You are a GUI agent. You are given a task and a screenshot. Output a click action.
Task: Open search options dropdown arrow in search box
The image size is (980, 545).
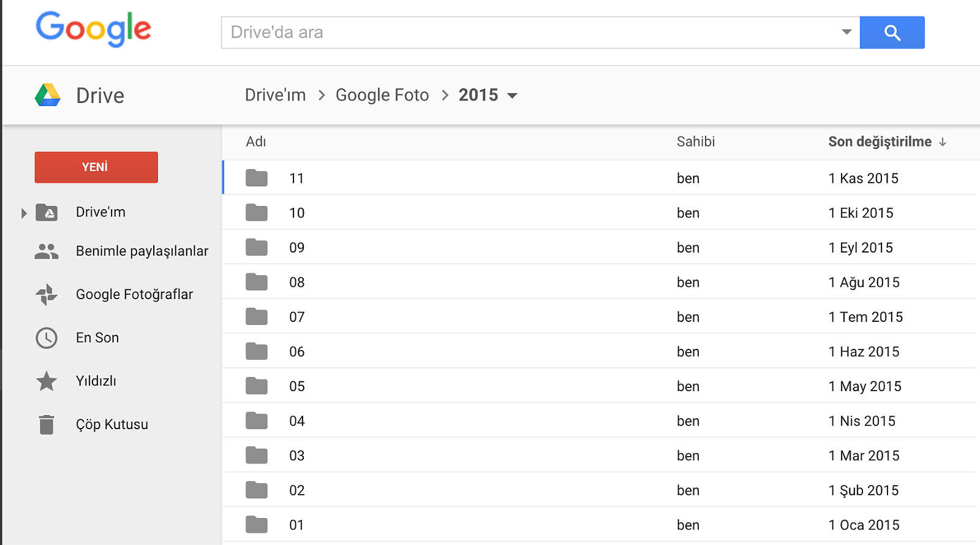(x=846, y=32)
